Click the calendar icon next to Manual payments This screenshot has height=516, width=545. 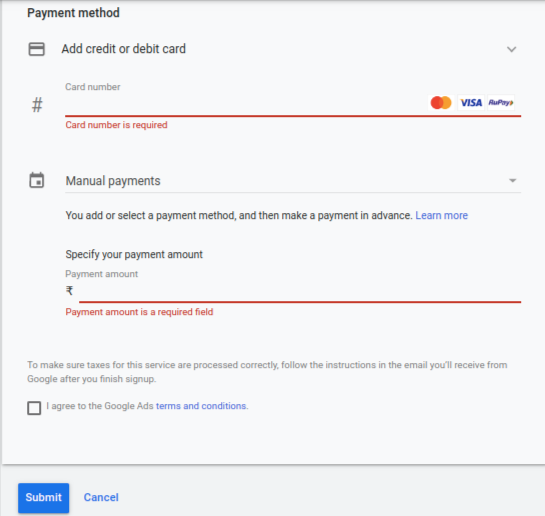(36, 180)
